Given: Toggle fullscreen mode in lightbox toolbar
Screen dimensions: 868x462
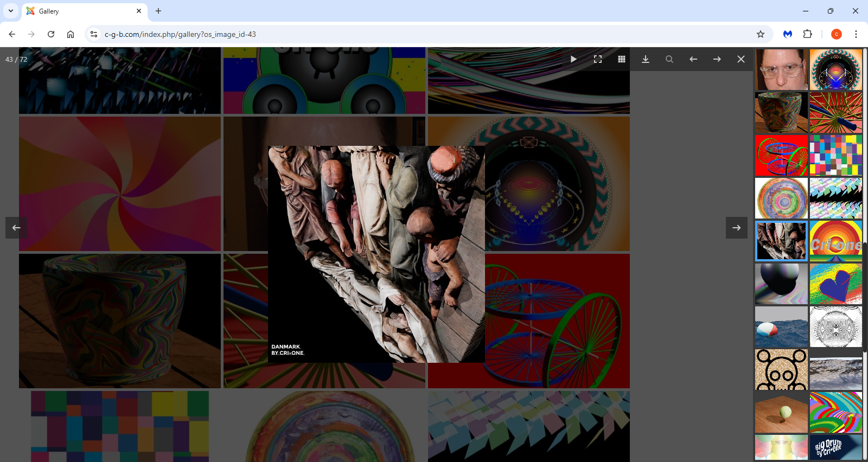Looking at the screenshot, I should pyautogui.click(x=598, y=59).
